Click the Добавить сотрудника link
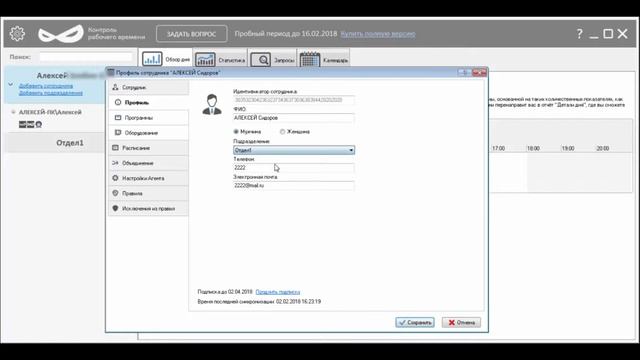The width and height of the screenshot is (640, 360). click(x=46, y=86)
